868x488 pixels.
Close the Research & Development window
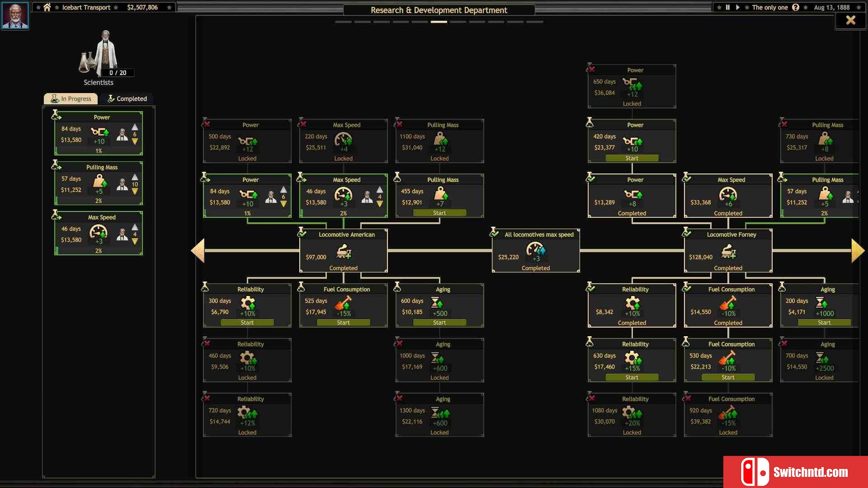850,20
